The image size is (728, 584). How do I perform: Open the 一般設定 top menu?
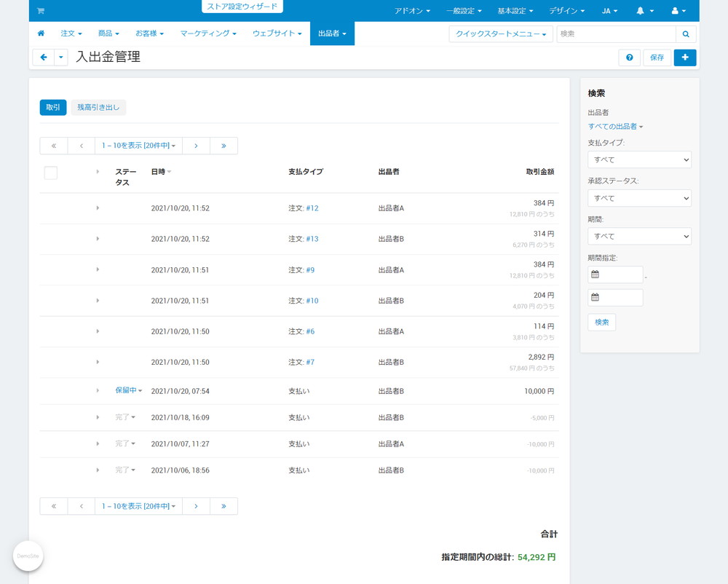click(x=464, y=11)
